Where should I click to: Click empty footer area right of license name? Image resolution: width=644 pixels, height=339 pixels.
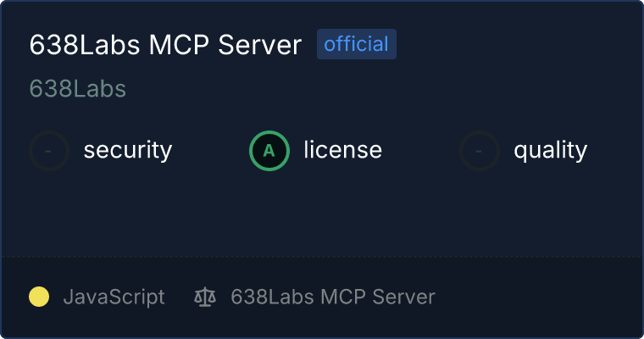click(x=538, y=297)
